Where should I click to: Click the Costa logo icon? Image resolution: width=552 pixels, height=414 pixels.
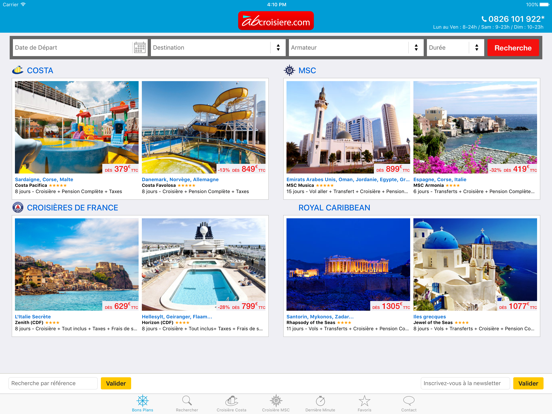click(x=18, y=70)
